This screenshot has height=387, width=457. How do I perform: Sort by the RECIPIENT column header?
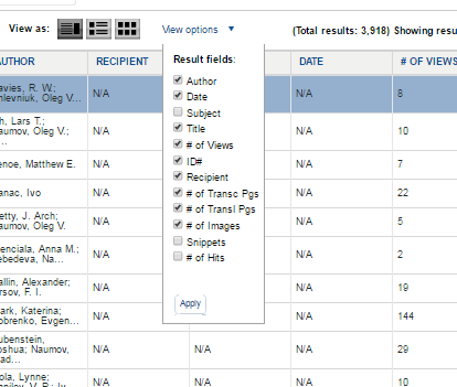pos(122,62)
